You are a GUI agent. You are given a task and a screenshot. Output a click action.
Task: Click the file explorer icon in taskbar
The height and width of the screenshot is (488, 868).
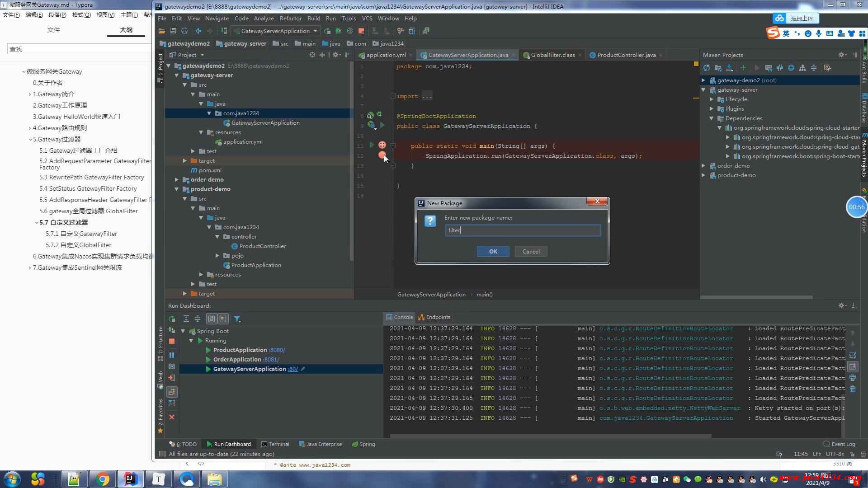pos(214,479)
